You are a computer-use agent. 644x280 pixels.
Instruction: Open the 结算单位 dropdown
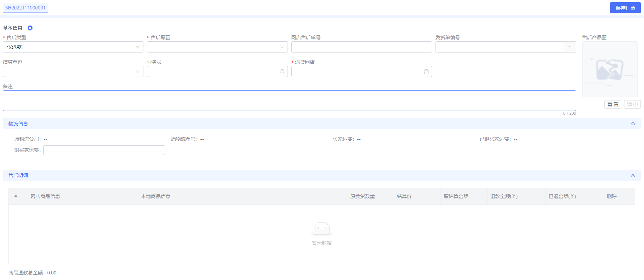click(73, 71)
